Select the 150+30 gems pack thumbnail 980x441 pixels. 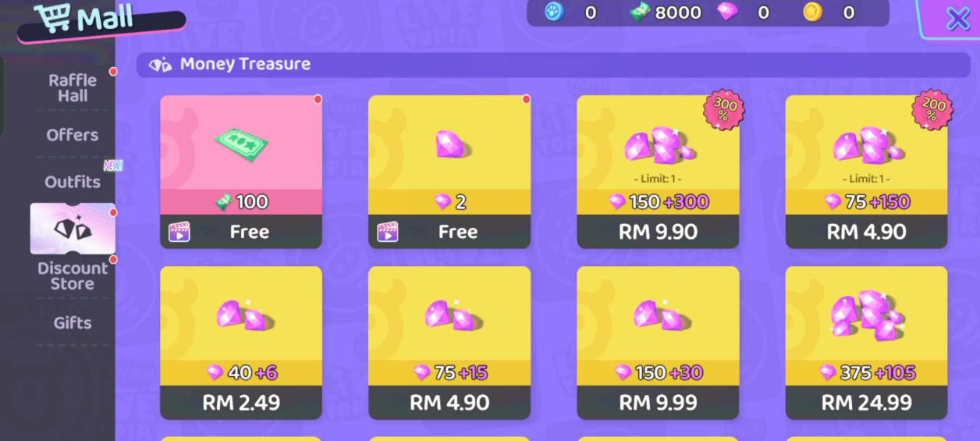(658, 314)
